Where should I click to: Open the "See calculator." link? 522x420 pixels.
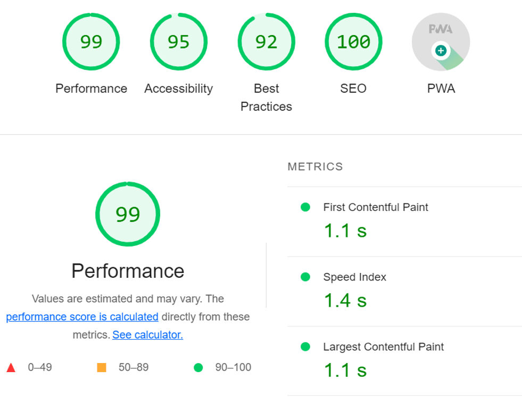point(147,335)
